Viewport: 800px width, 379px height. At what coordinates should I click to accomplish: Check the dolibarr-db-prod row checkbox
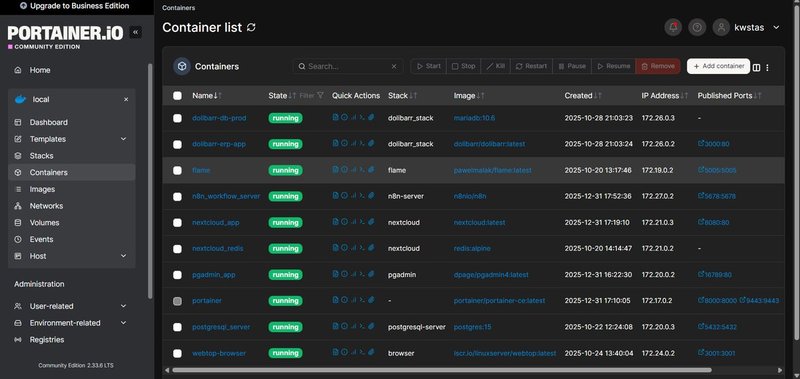pos(177,118)
